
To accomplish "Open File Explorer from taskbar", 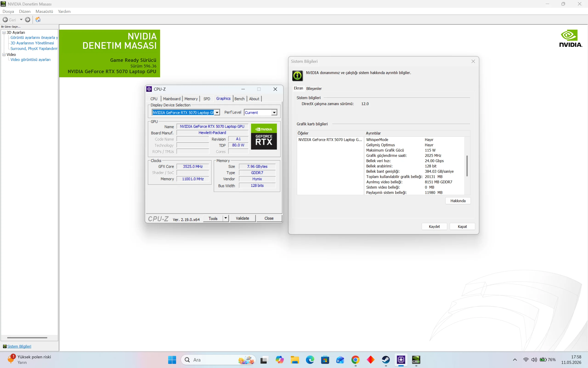I will [295, 360].
